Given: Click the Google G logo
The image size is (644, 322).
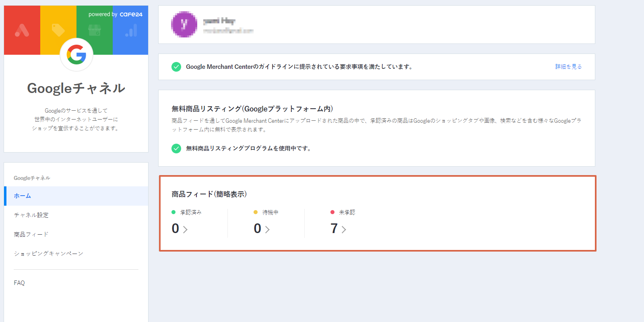Looking at the screenshot, I should [76, 54].
